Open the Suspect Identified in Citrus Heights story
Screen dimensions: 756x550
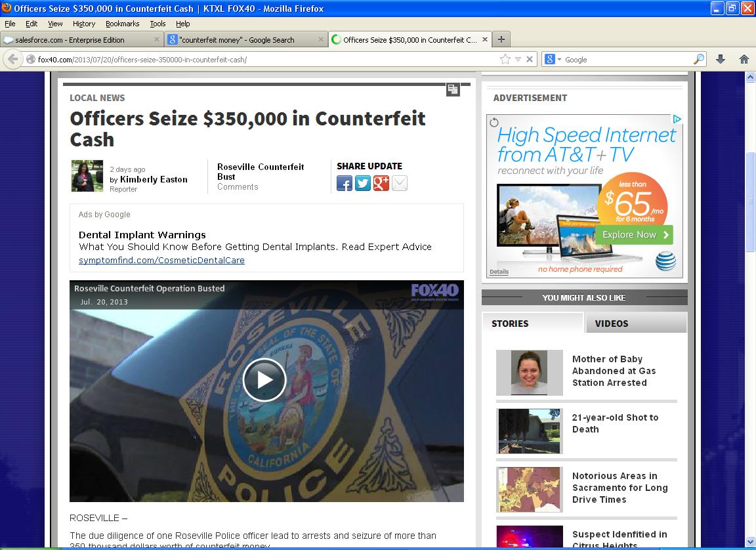pyautogui.click(x=619, y=539)
